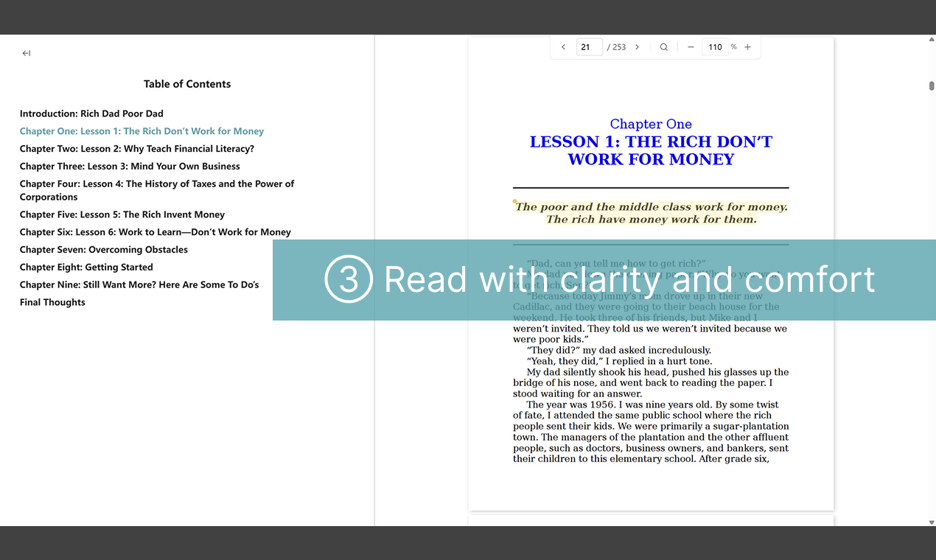Go to Chapter Six: Work to Learn
The width and height of the screenshot is (936, 560).
(x=156, y=232)
